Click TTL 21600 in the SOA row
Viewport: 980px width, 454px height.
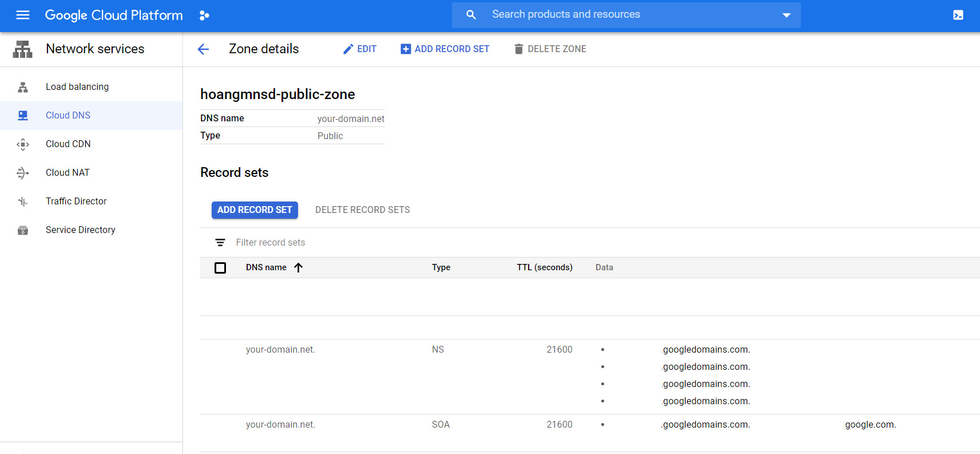560,425
